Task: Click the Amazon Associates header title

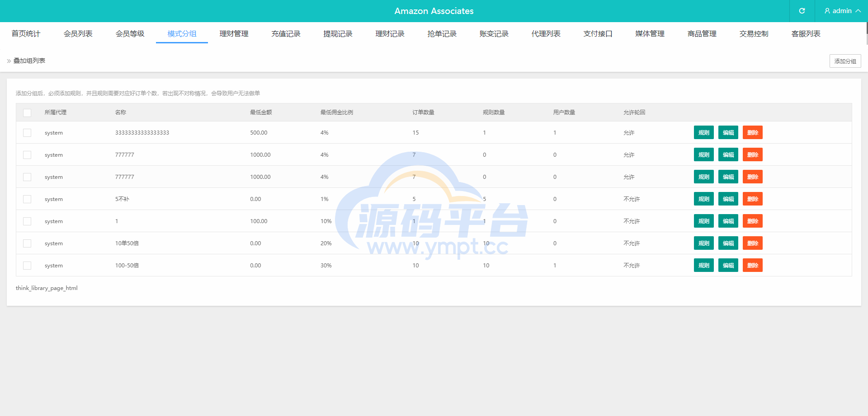Action: click(434, 11)
